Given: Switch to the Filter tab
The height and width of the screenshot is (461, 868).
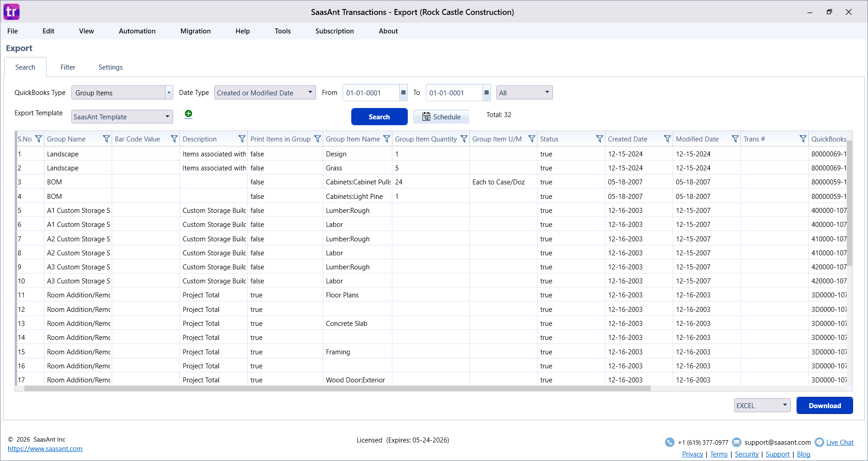Looking at the screenshot, I should pyautogui.click(x=68, y=67).
